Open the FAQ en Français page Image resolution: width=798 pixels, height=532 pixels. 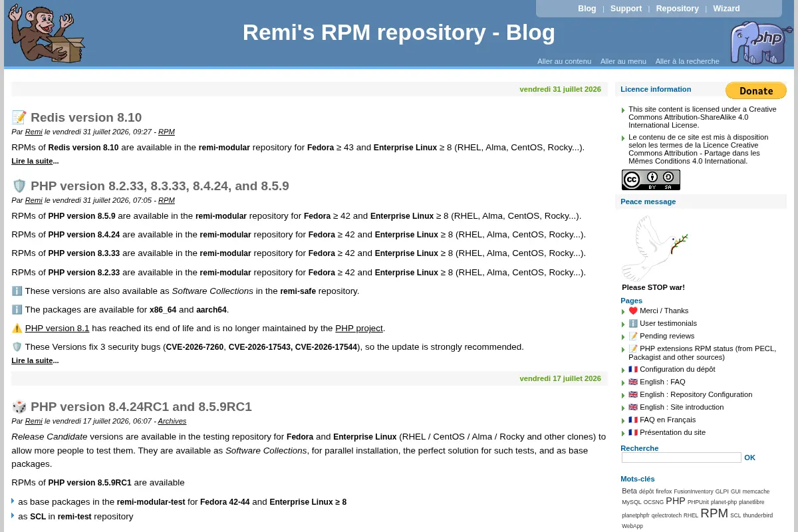pos(668,420)
